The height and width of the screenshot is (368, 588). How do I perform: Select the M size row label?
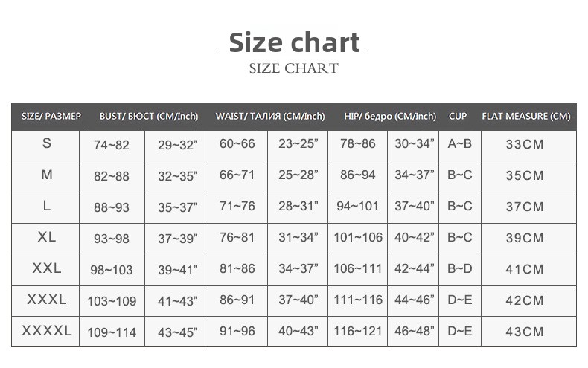47,175
